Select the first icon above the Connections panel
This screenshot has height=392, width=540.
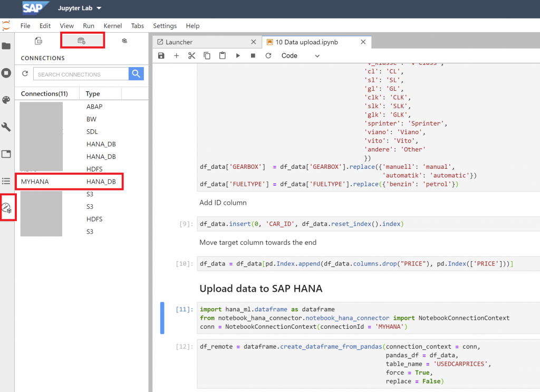click(x=38, y=41)
